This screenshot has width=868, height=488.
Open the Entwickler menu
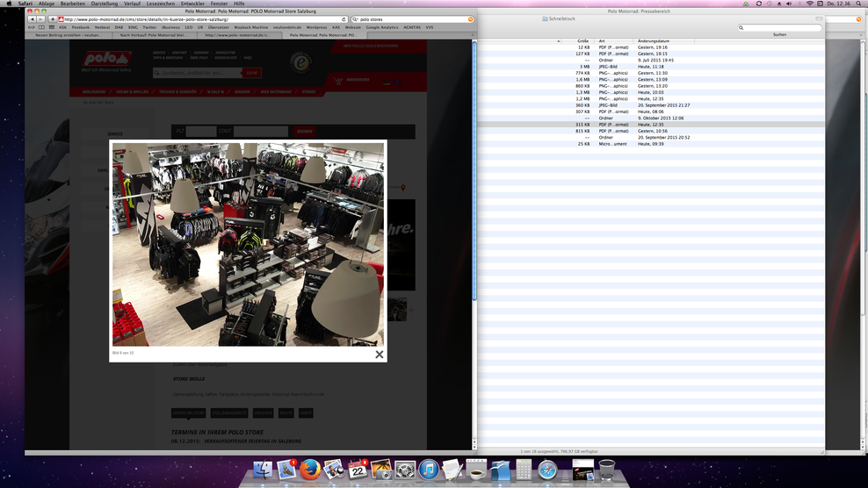coord(192,4)
